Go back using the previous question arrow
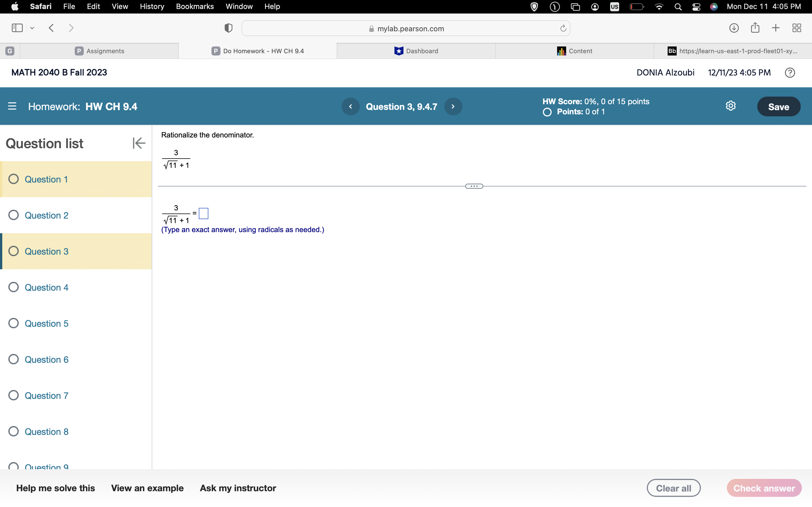The height and width of the screenshot is (507, 812). (x=351, y=106)
